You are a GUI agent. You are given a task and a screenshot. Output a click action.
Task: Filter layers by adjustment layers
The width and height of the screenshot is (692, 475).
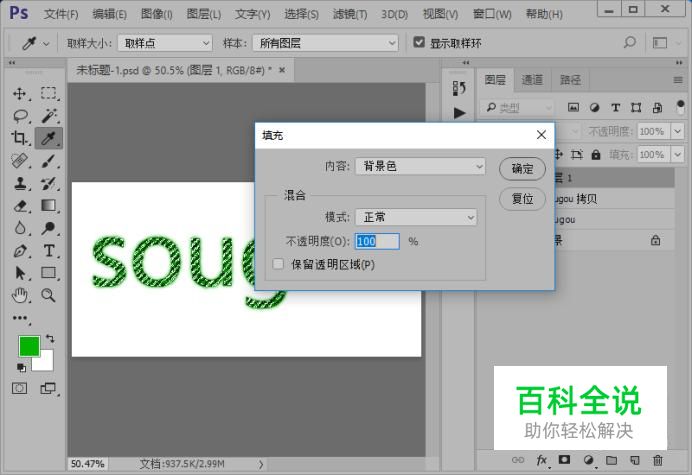594,107
